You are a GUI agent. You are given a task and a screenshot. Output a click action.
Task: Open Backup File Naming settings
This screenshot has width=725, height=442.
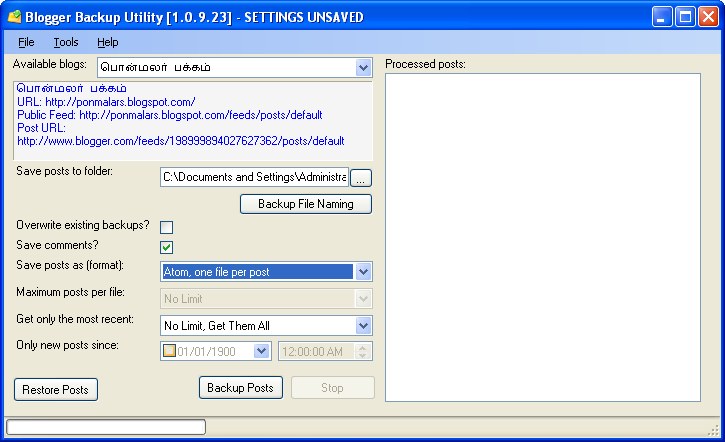[x=306, y=204]
